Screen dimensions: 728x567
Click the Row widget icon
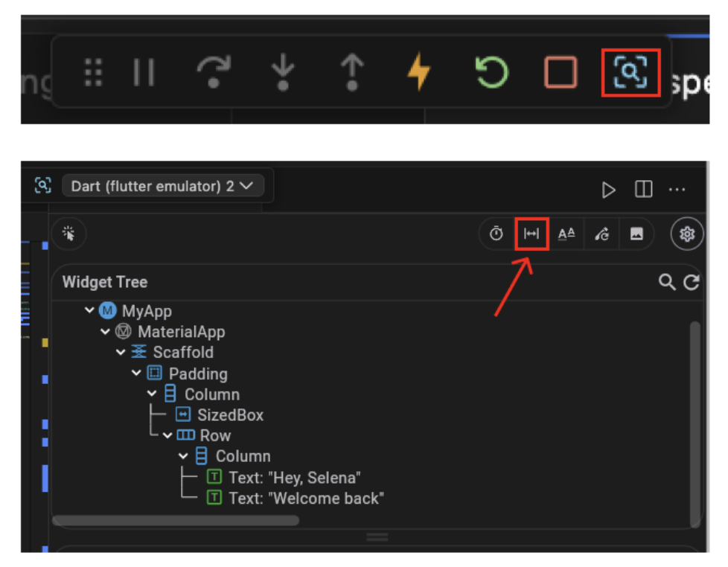click(185, 435)
